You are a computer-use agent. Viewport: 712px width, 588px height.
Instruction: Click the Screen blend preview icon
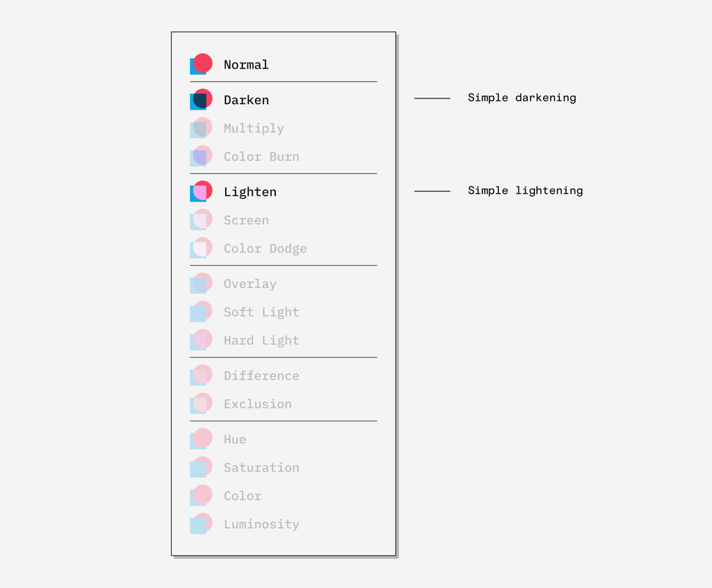point(201,220)
